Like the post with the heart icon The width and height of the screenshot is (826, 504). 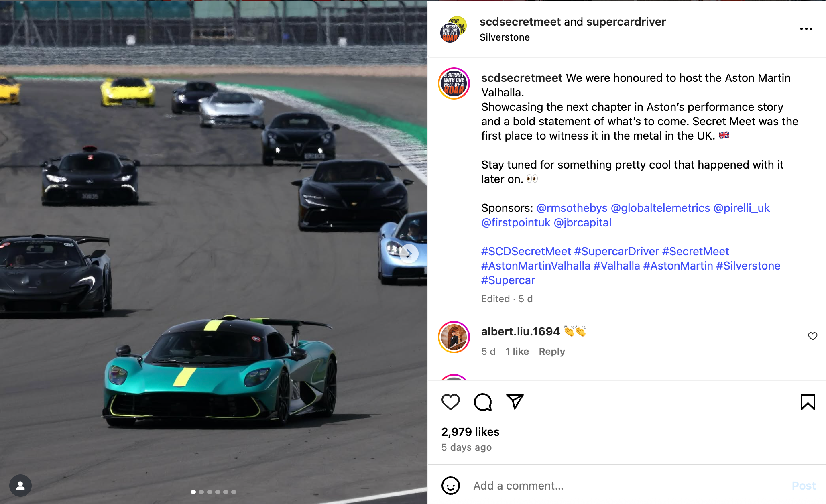pyautogui.click(x=450, y=402)
